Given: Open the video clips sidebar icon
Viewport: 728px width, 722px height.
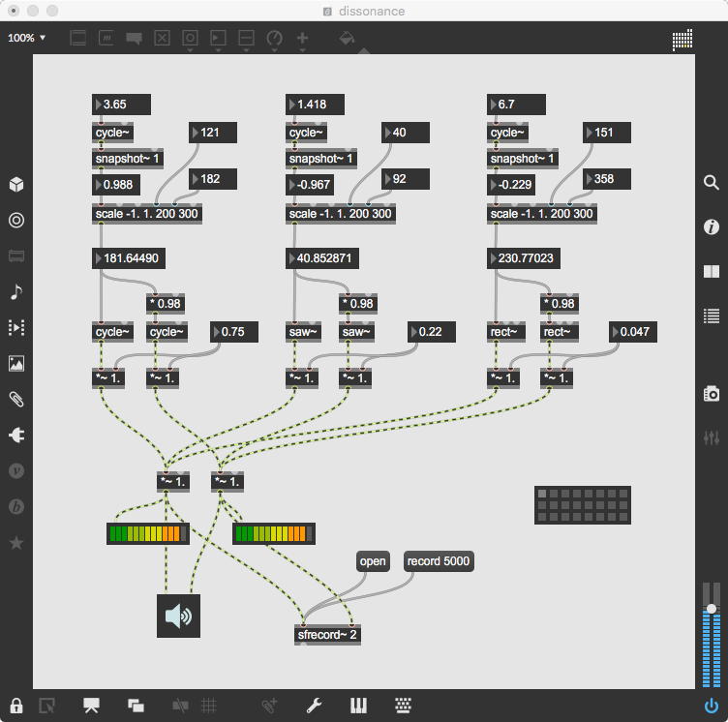Looking at the screenshot, I should (16, 328).
